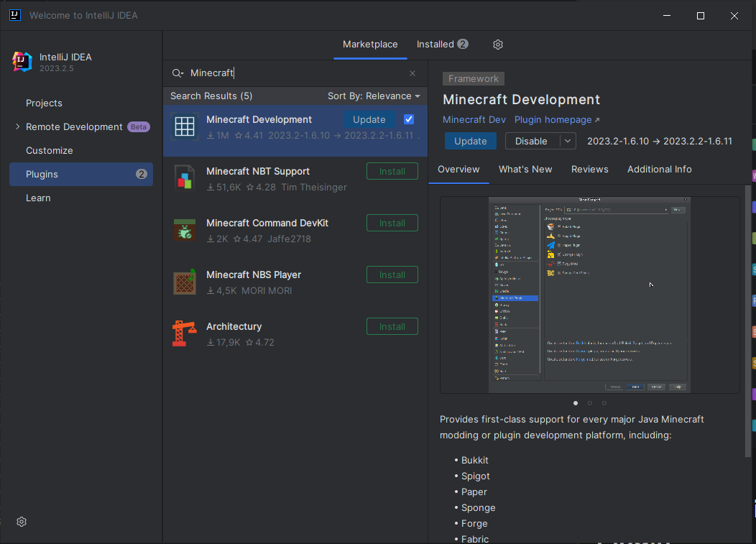Select the second screenshot carousel dot
This screenshot has height=544, width=756.
pyautogui.click(x=590, y=403)
